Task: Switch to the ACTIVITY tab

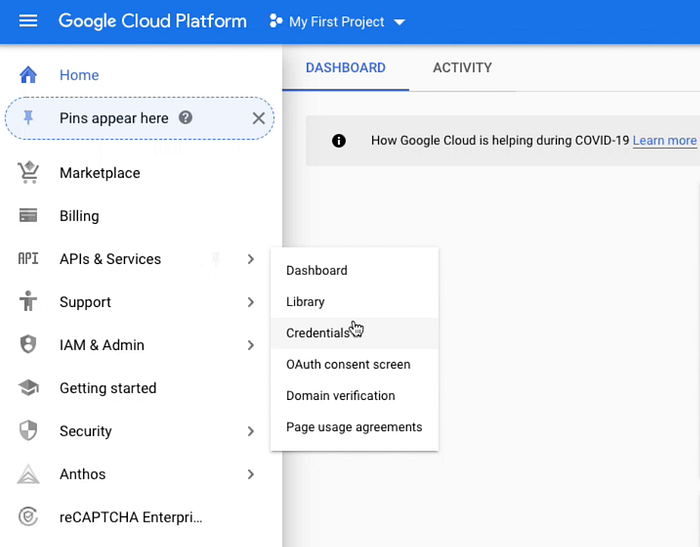Action: [462, 68]
